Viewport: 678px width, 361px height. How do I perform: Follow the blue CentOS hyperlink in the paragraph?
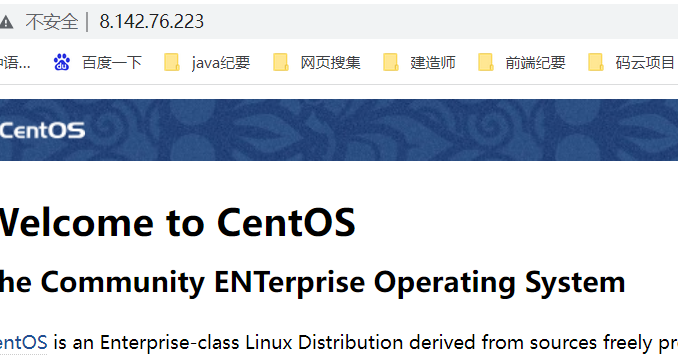[x=23, y=342]
